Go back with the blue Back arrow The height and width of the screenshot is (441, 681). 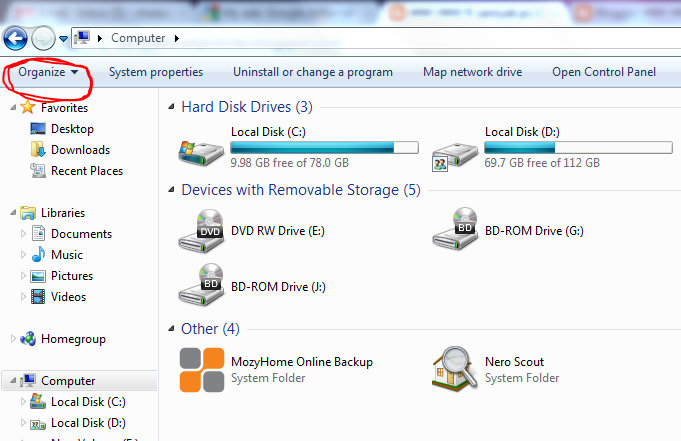15,39
